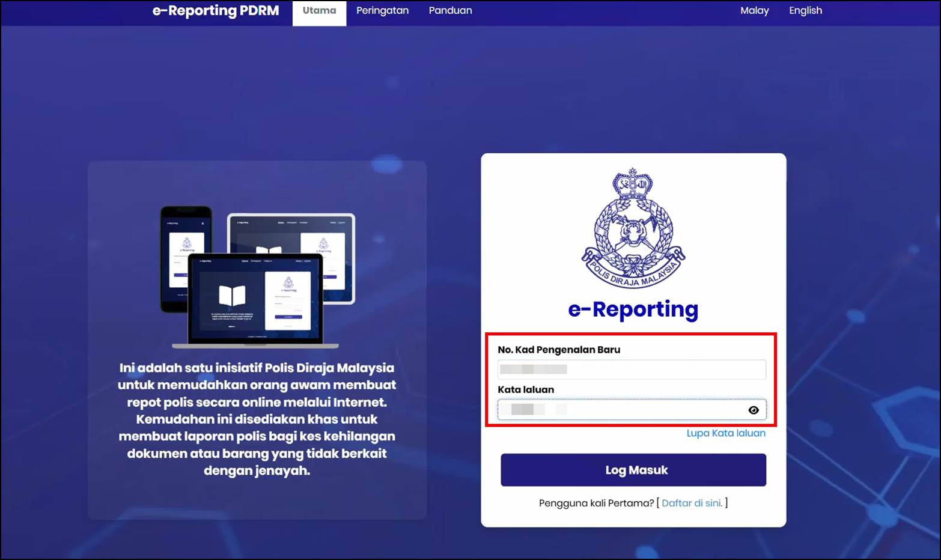Click the 'Pengguna kali Pertama?' text
This screenshot has height=560, width=941.
[x=596, y=503]
